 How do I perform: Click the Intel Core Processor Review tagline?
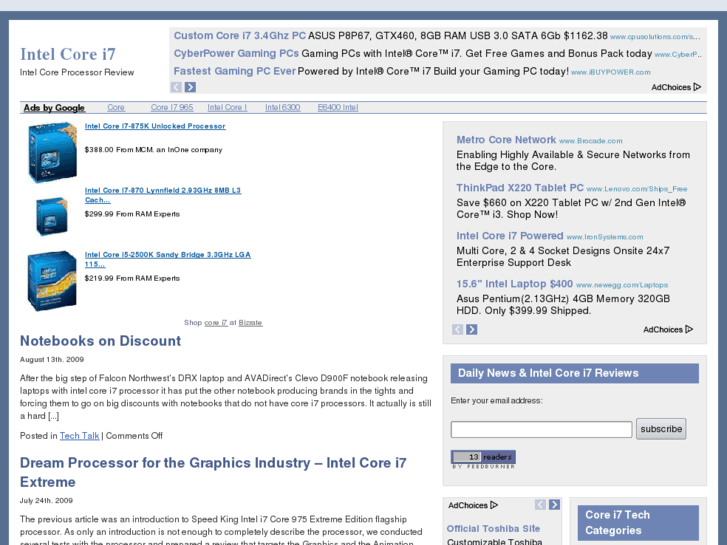(x=77, y=72)
